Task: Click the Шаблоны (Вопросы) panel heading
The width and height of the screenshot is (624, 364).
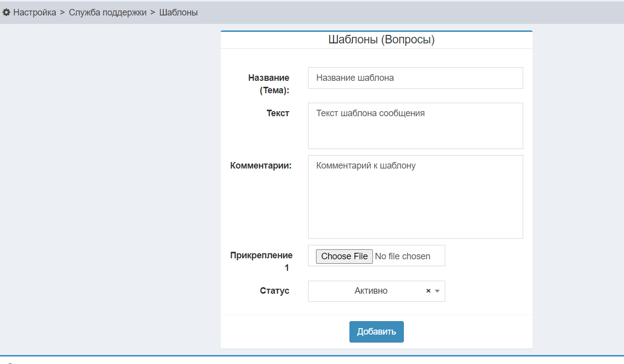Action: click(381, 40)
